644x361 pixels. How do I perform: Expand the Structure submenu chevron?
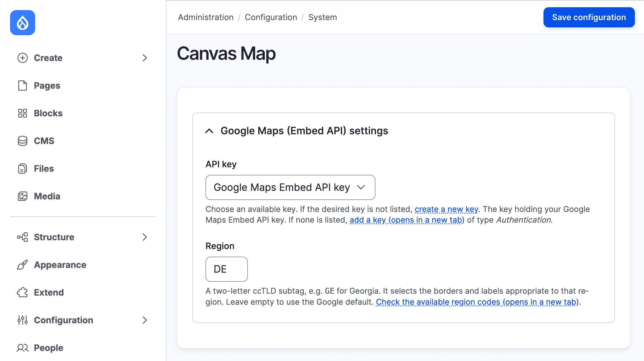[145, 237]
